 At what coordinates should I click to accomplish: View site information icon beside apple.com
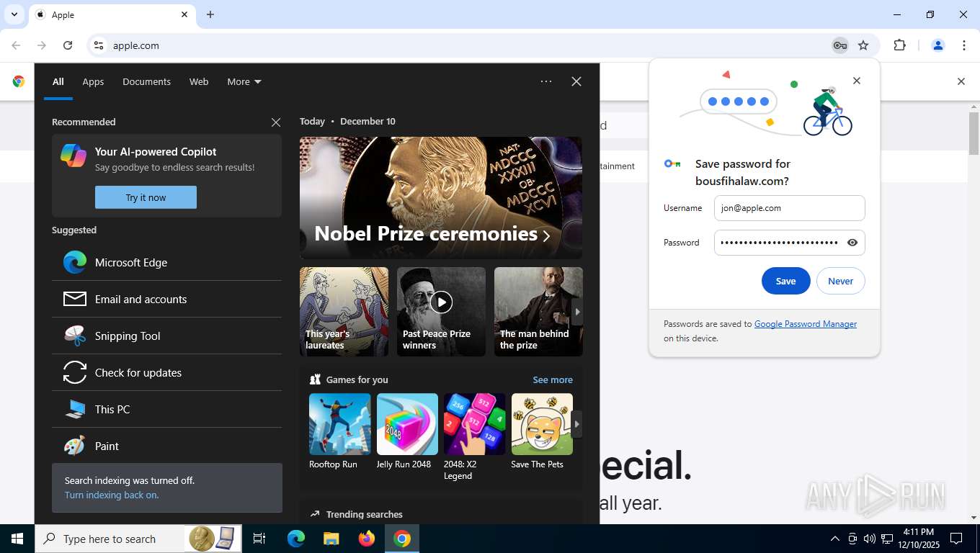click(x=99, y=45)
